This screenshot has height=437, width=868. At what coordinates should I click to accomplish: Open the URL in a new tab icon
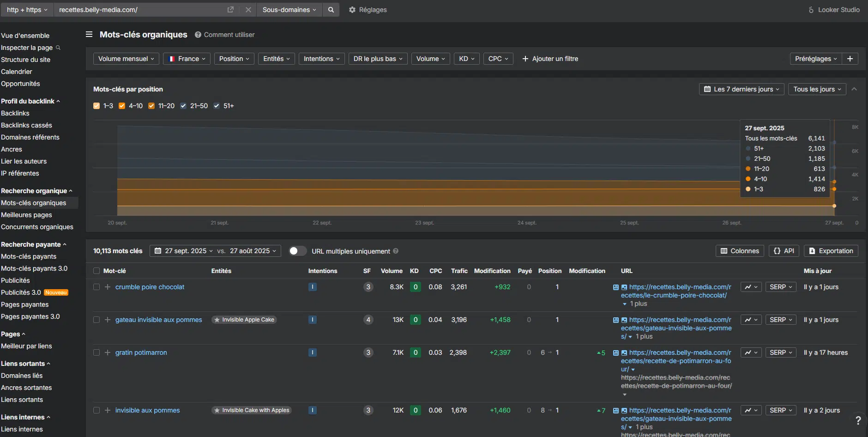click(230, 10)
